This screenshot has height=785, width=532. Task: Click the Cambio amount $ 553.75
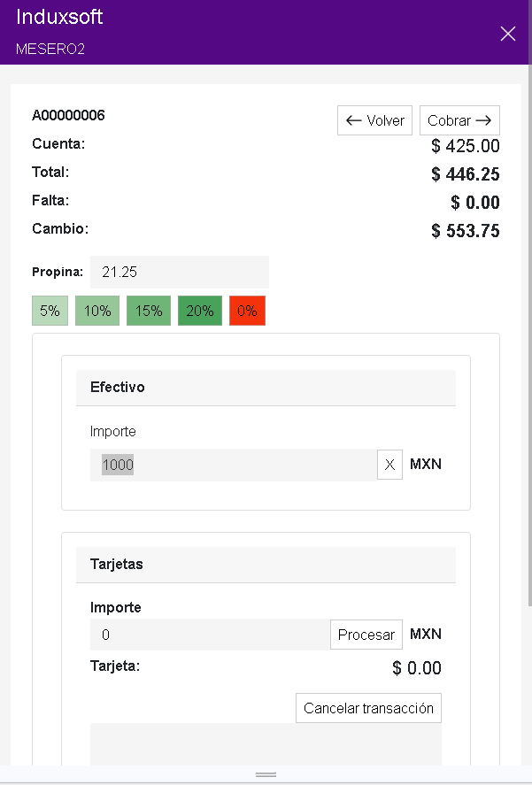pos(466,231)
